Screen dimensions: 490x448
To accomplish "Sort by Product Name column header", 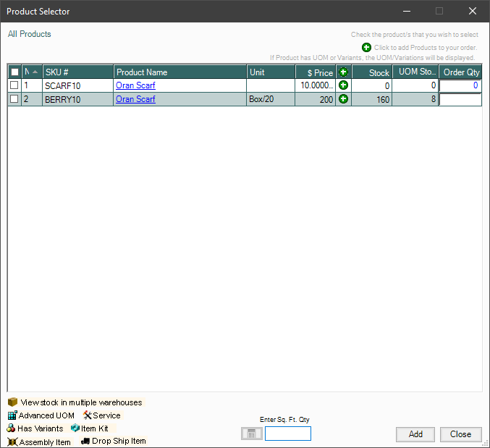I will point(179,72).
